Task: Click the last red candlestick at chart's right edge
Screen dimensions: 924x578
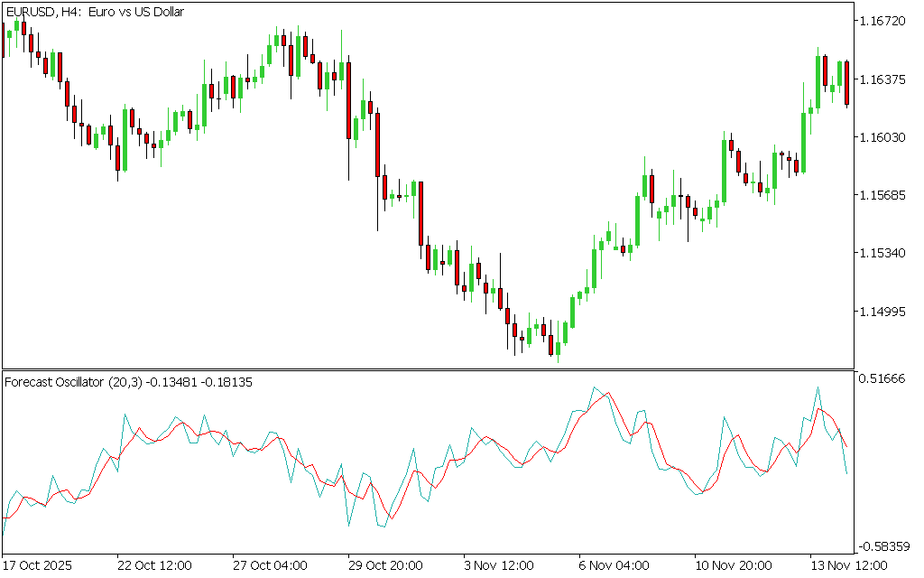Action: point(846,83)
